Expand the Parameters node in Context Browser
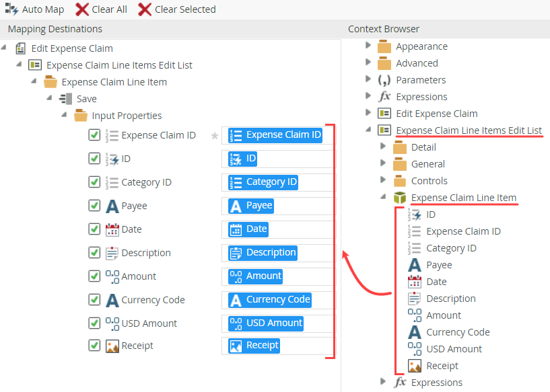This screenshot has width=550, height=392. (368, 79)
